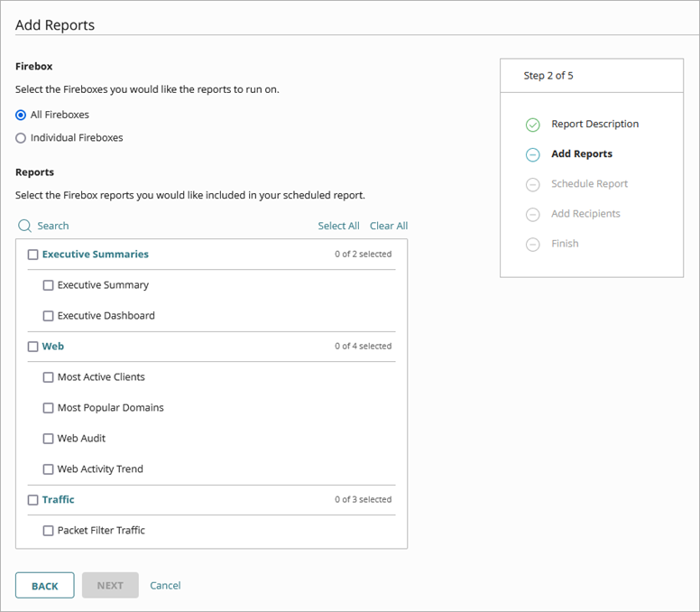Click the Cancel link

pos(165,586)
